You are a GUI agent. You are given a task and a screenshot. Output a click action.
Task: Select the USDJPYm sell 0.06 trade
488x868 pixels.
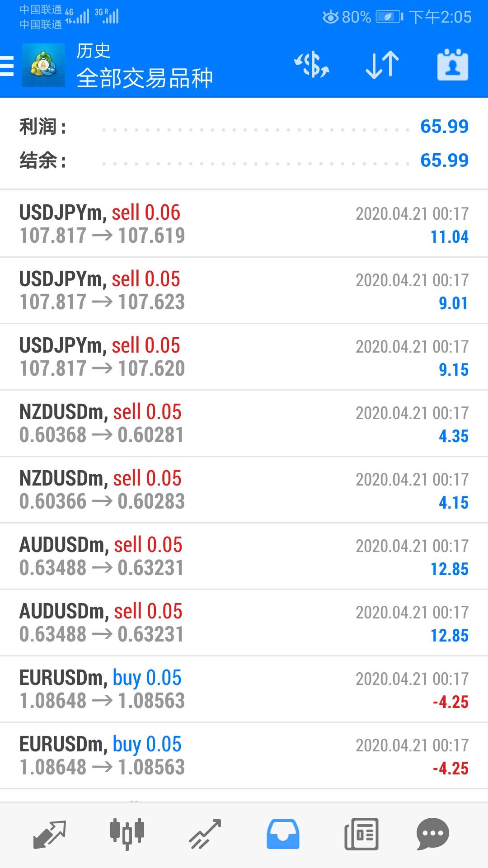point(244,224)
